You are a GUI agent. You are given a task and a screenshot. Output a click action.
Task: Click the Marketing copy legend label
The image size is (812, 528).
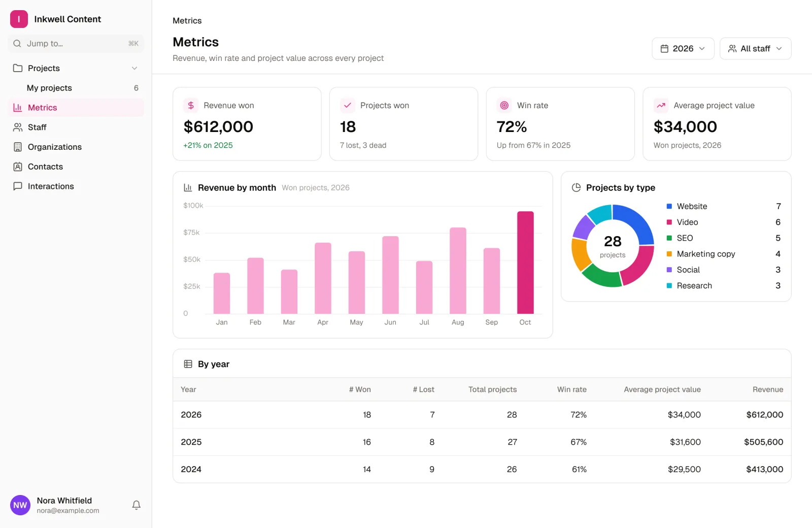tap(706, 254)
